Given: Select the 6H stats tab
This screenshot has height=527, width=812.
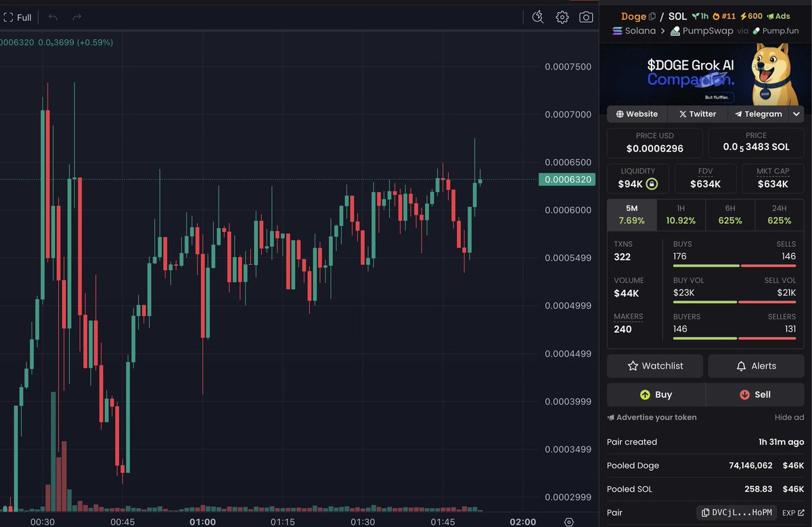Looking at the screenshot, I should pyautogui.click(x=730, y=214).
